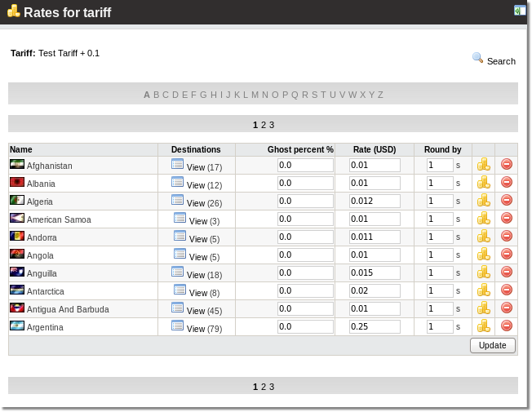This screenshot has width=532, height=412.
Task: Click the destinations list icon for Algeria
Action: tap(177, 201)
